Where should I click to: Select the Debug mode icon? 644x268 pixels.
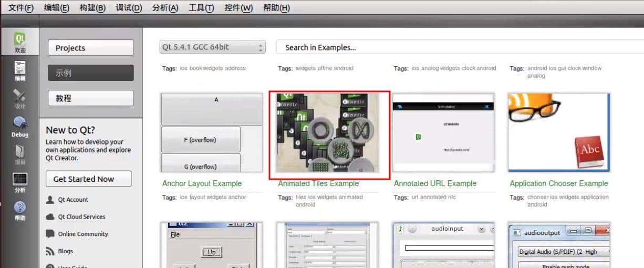pyautogui.click(x=19, y=127)
